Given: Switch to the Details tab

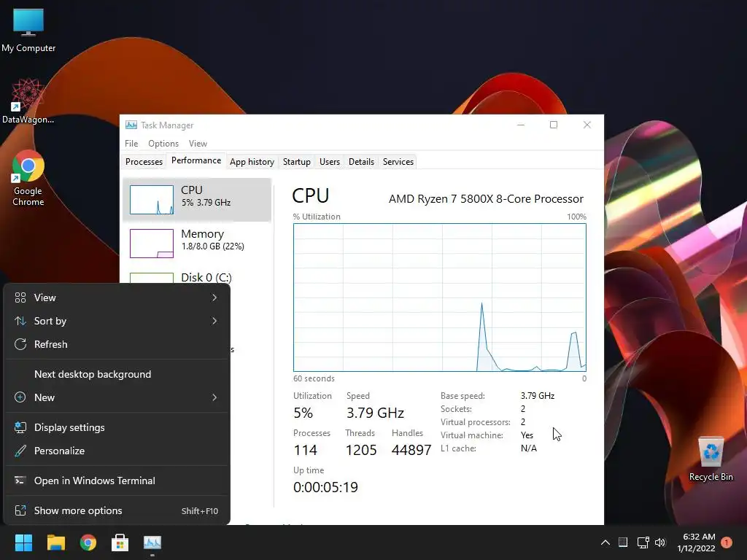Looking at the screenshot, I should [x=361, y=161].
